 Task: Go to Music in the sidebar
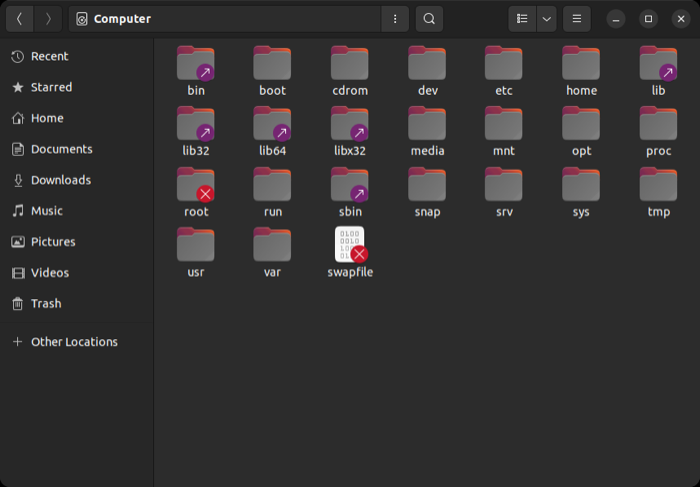pos(77,211)
